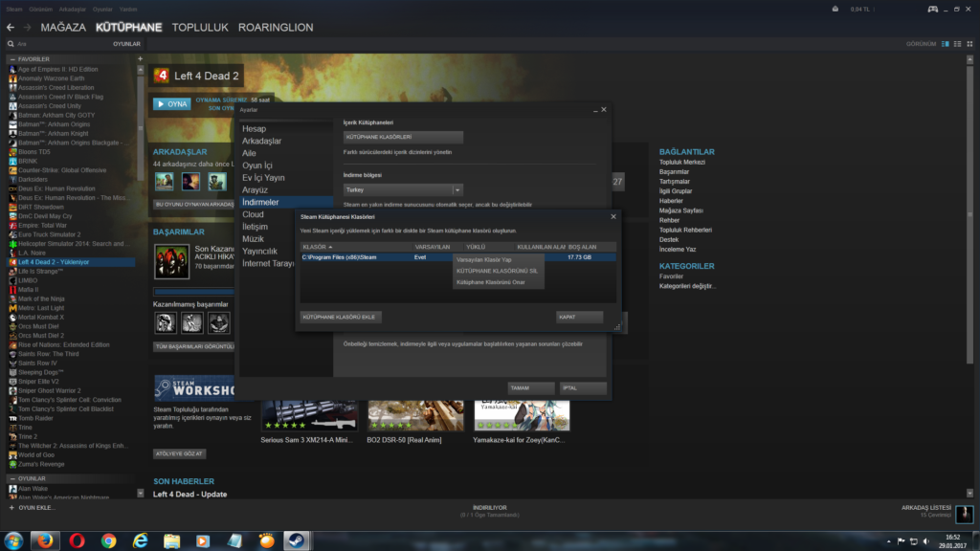Screen dimensions: 980x551
Task: Click the Left 4 Dead 2 title icon
Action: (x=161, y=76)
